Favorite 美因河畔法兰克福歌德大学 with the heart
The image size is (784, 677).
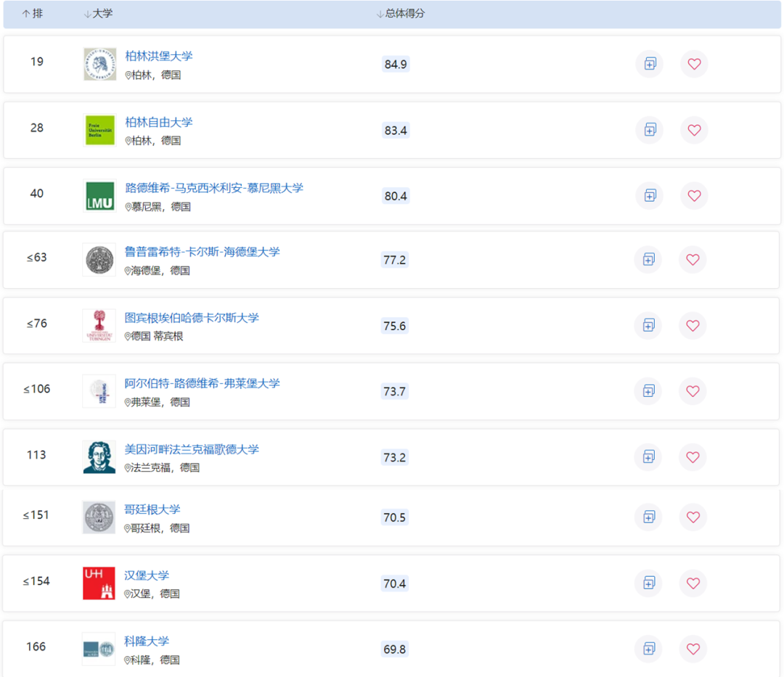pos(693,457)
